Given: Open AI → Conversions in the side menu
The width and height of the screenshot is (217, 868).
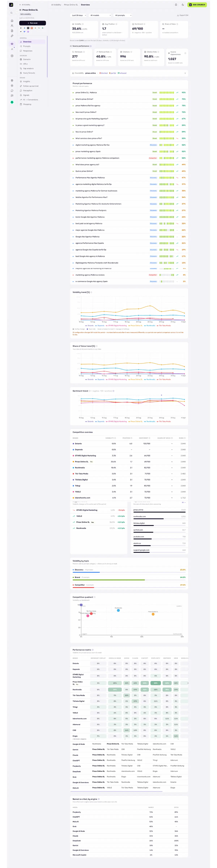Looking at the screenshot, I should click(32, 100).
